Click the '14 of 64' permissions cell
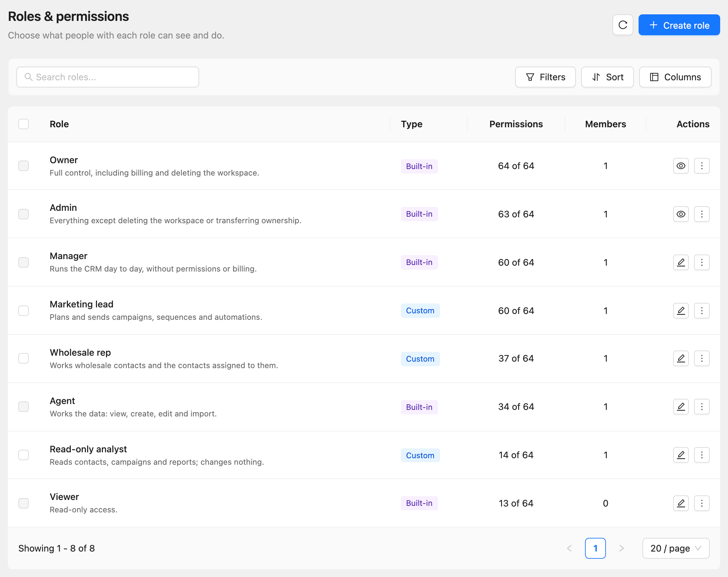Screen dimensions: 728x577 [x=516, y=455]
